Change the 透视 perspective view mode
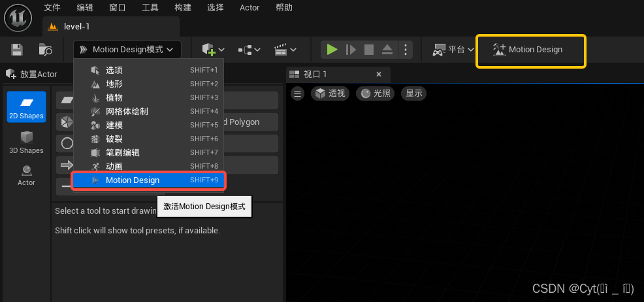 (x=330, y=93)
